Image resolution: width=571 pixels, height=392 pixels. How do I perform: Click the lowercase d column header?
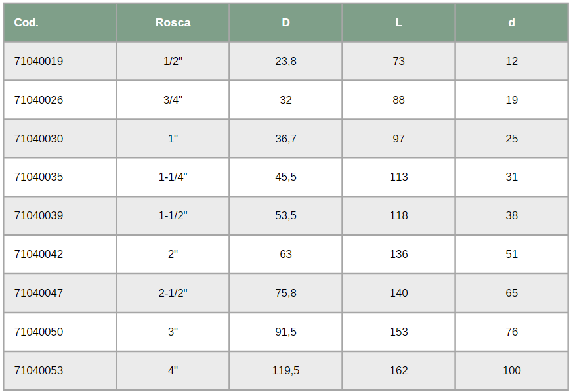(x=512, y=22)
